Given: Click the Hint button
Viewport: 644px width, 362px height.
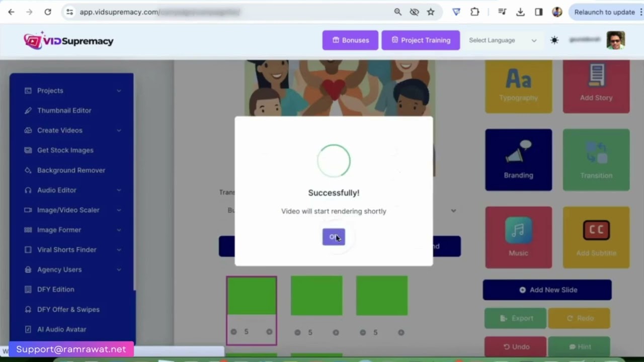Looking at the screenshot, I should pyautogui.click(x=579, y=346).
